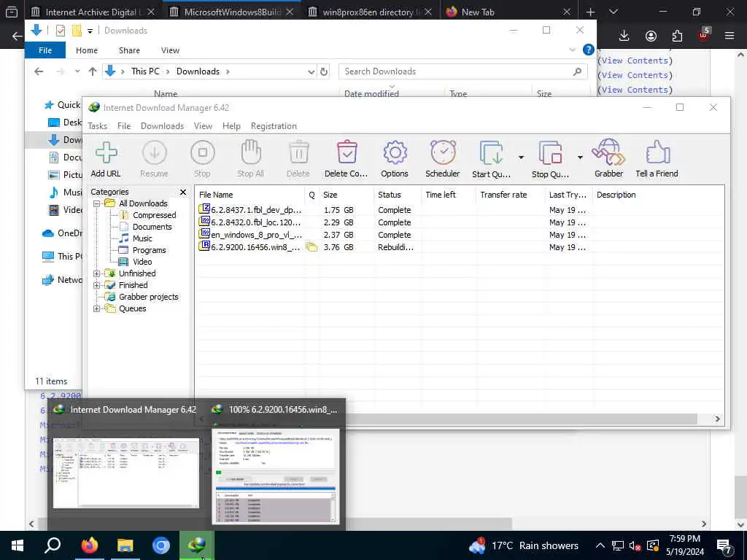Click the IDM list scroll-right arrow
Image resolution: width=747 pixels, height=560 pixels.
pyautogui.click(x=717, y=419)
